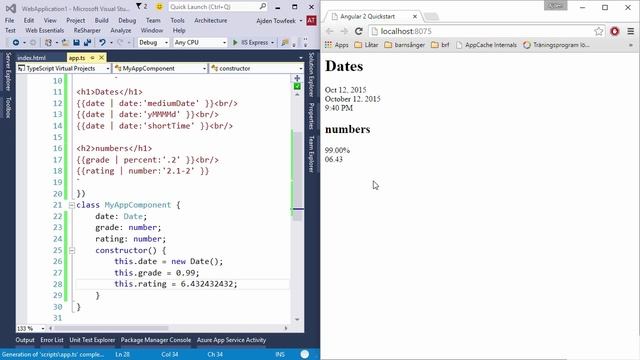
Task: Click the Undo toolbar icon
Action: point(102,42)
